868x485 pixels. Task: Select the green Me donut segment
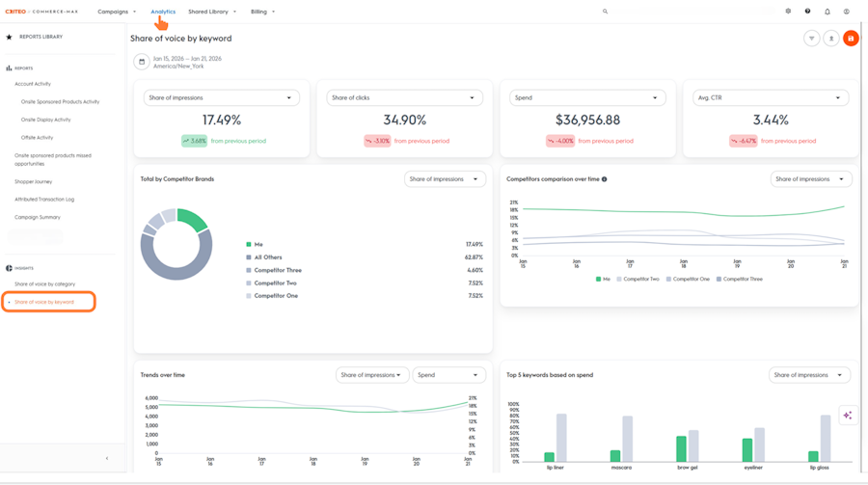(192, 219)
